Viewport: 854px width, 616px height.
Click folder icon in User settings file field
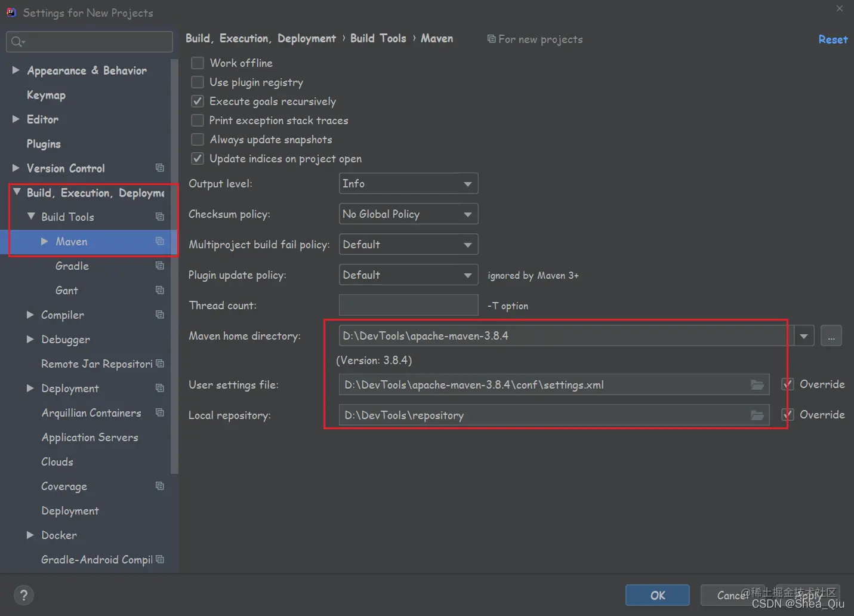pyautogui.click(x=757, y=385)
